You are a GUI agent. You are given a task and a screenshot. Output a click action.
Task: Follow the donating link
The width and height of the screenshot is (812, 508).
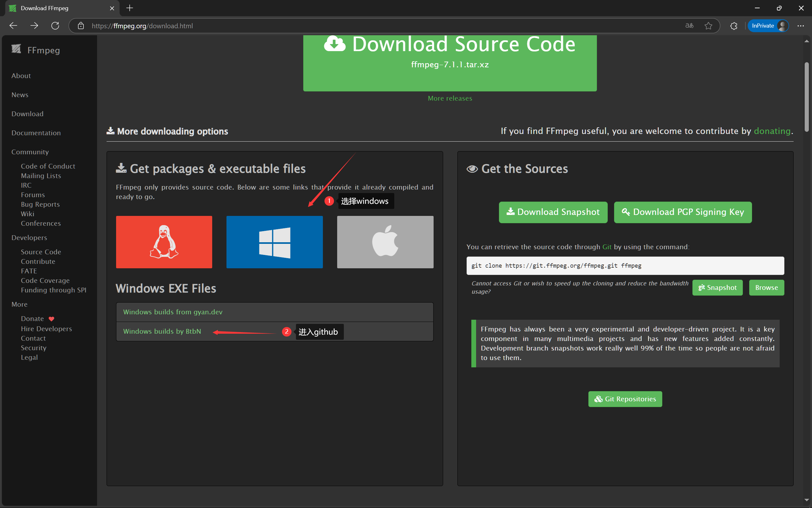tap(772, 131)
